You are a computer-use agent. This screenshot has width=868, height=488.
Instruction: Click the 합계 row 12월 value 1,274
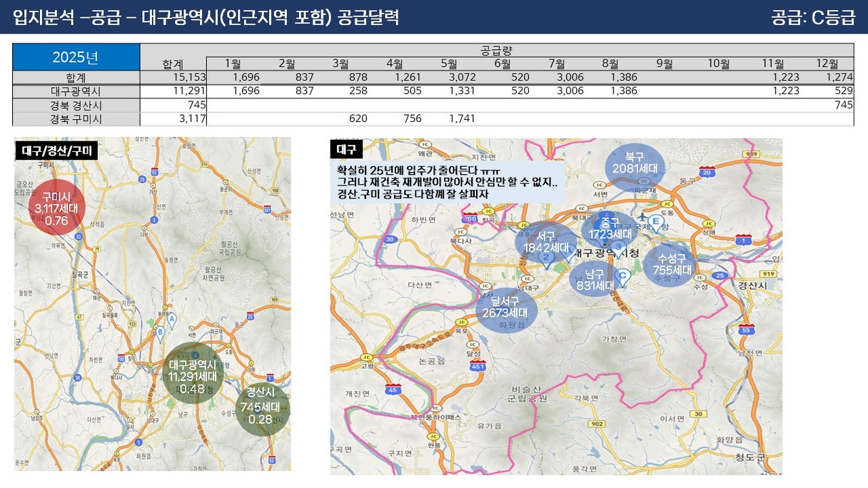(839, 77)
